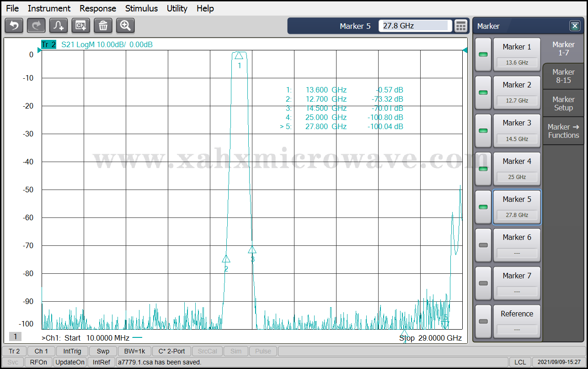The image size is (588, 369).
Task: Open the Response menu
Action: point(98,8)
